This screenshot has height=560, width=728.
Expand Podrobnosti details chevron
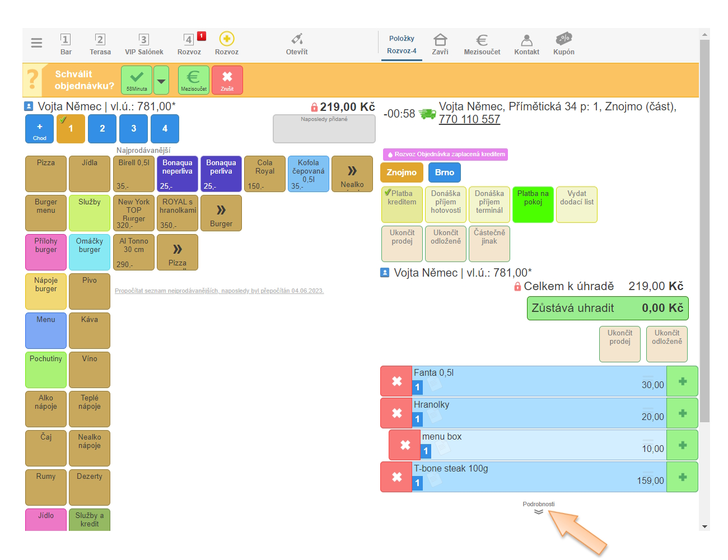538,511
